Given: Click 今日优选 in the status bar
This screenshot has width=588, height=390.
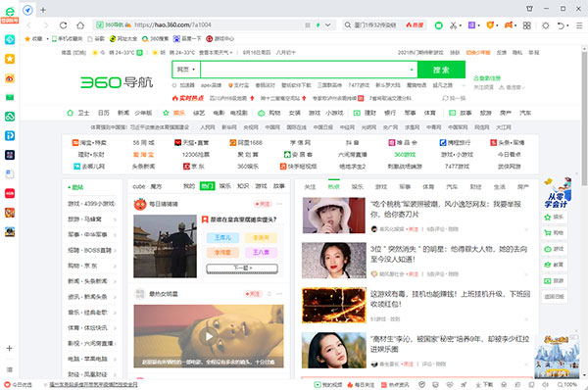Looking at the screenshot, I should [x=18, y=384].
